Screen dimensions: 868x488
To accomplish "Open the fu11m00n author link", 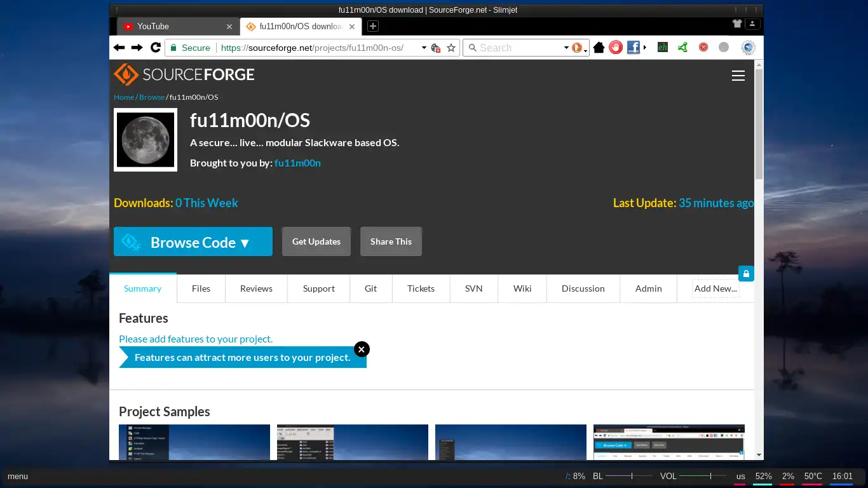I will (297, 163).
